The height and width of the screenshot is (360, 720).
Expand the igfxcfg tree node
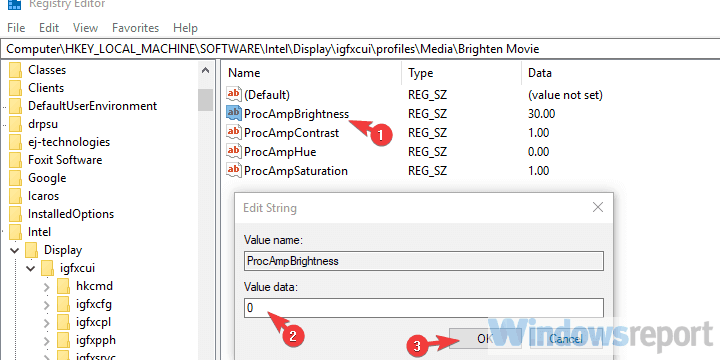pos(46,304)
